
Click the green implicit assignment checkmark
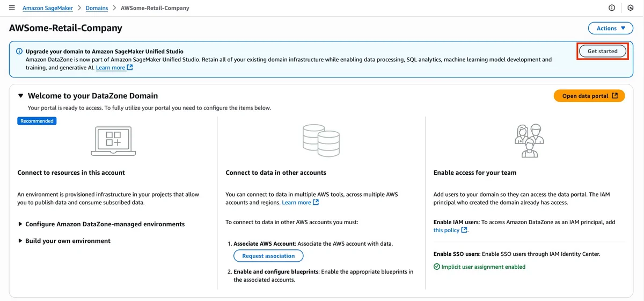tap(436, 267)
